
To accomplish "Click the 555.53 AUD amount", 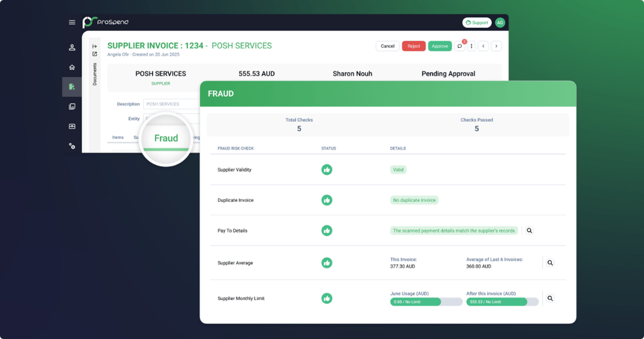I will click(x=257, y=74).
